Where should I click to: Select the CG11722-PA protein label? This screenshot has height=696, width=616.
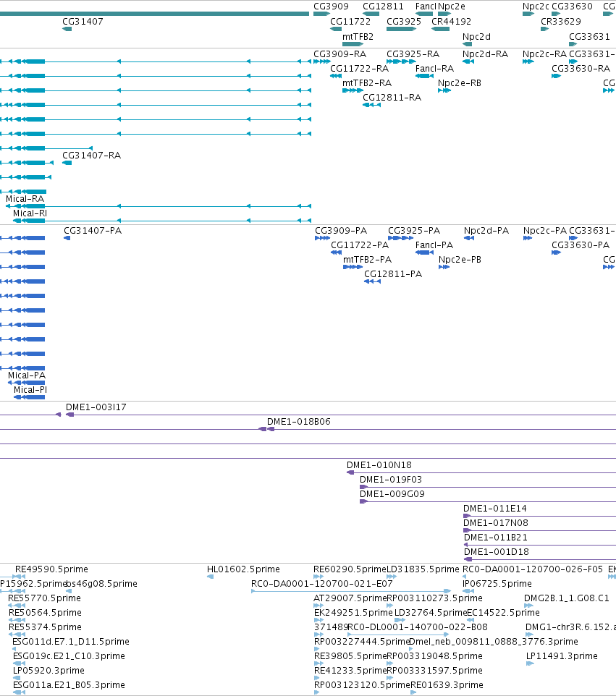click(x=360, y=245)
